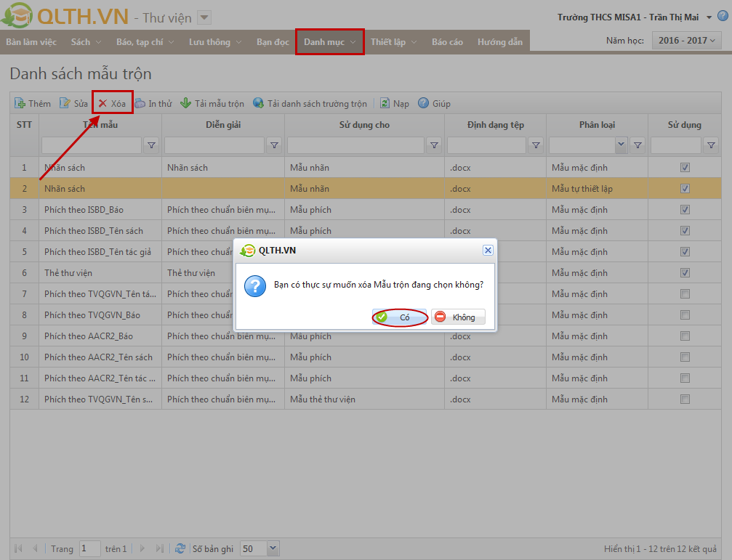
Task: Open the Bàn làm việc menu
Action: 31,42
